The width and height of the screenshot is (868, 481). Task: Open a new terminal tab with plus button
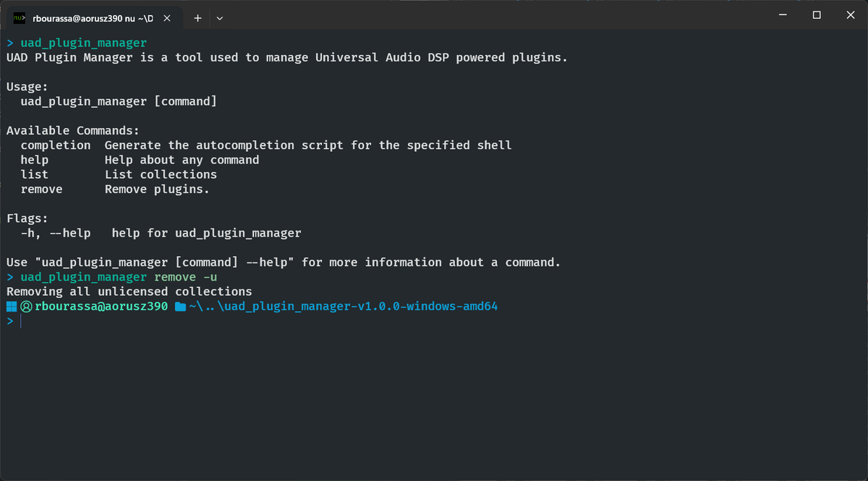point(197,17)
